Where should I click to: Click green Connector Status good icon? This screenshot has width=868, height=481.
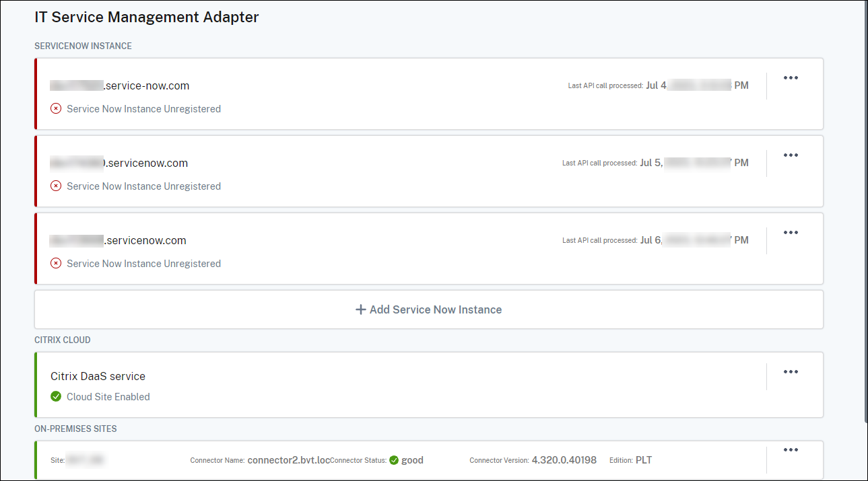(394, 460)
